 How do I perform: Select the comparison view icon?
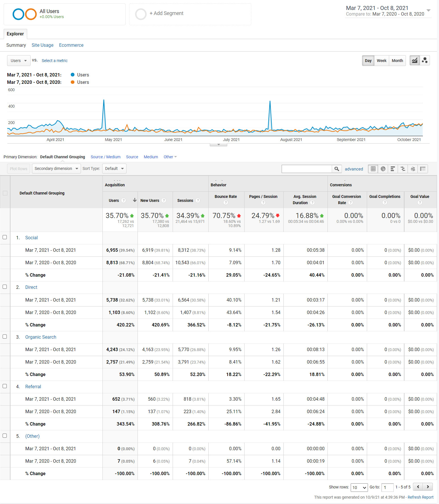click(x=403, y=169)
